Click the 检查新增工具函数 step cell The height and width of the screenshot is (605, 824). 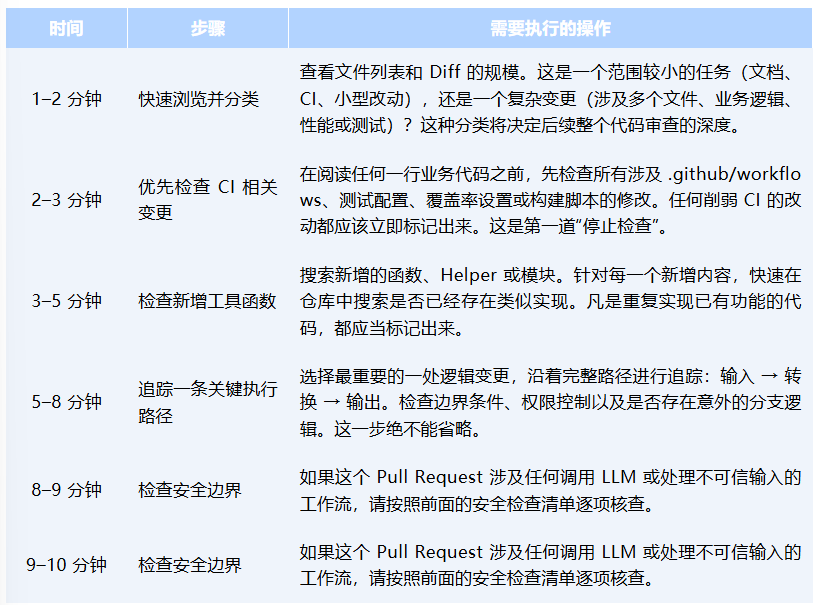coord(207,301)
